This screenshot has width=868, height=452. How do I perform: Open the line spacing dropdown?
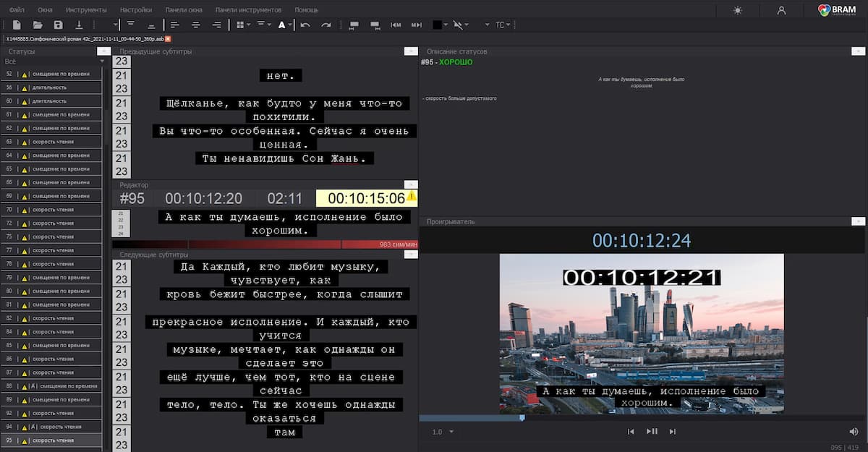tap(263, 25)
